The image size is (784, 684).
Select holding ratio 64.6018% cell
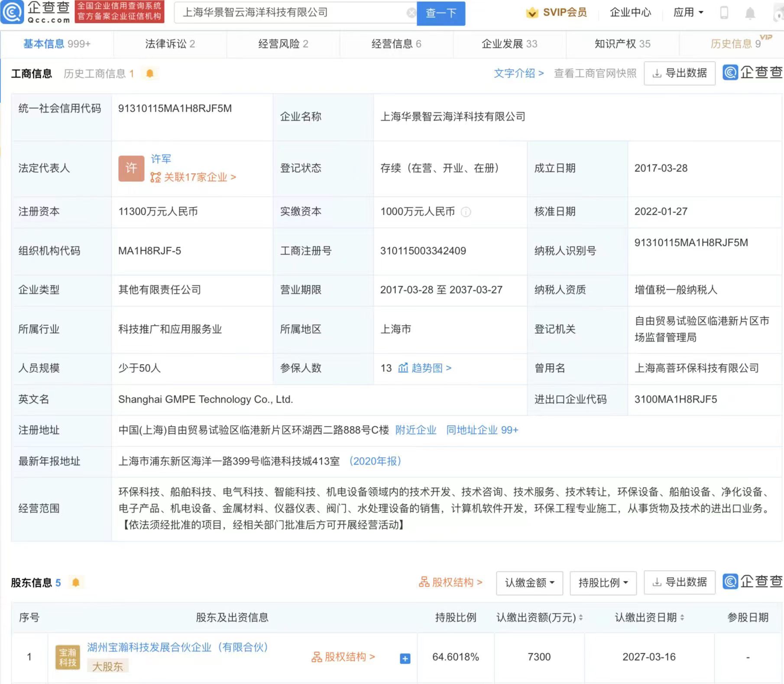pyautogui.click(x=456, y=657)
